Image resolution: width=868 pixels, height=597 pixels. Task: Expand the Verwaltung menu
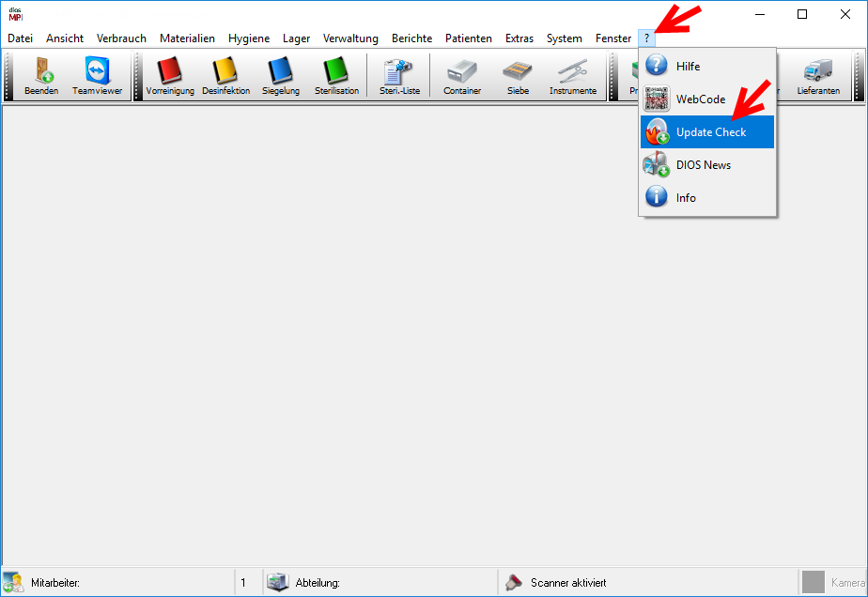point(350,38)
